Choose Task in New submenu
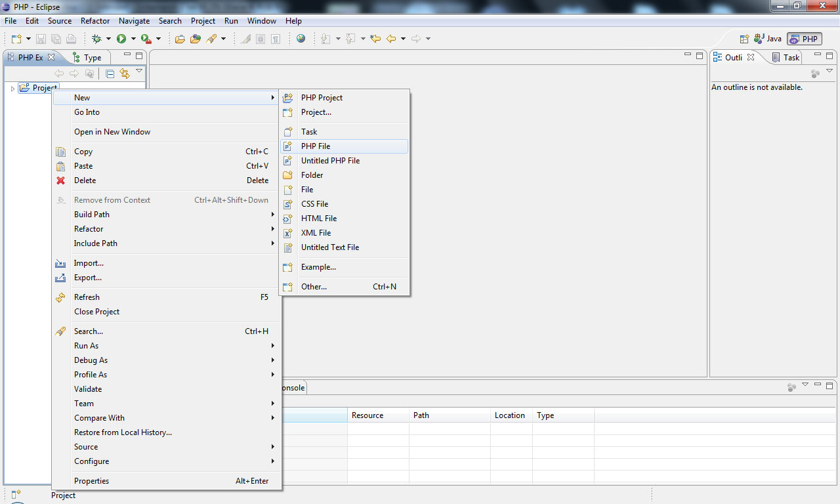 pyautogui.click(x=345, y=132)
